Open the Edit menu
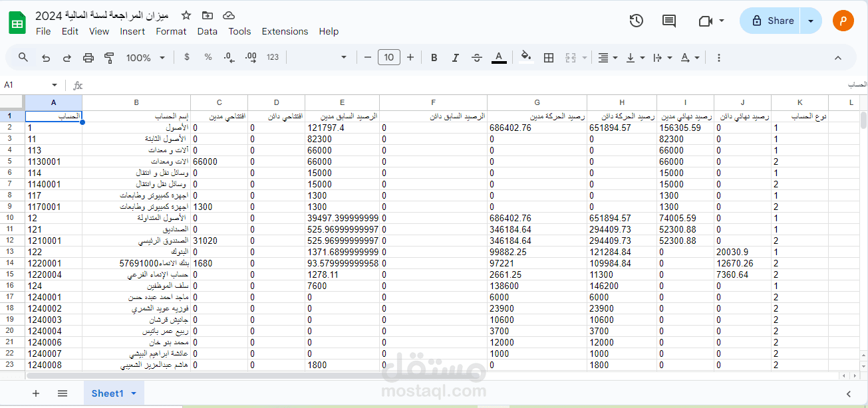The width and height of the screenshot is (868, 408). pos(70,31)
